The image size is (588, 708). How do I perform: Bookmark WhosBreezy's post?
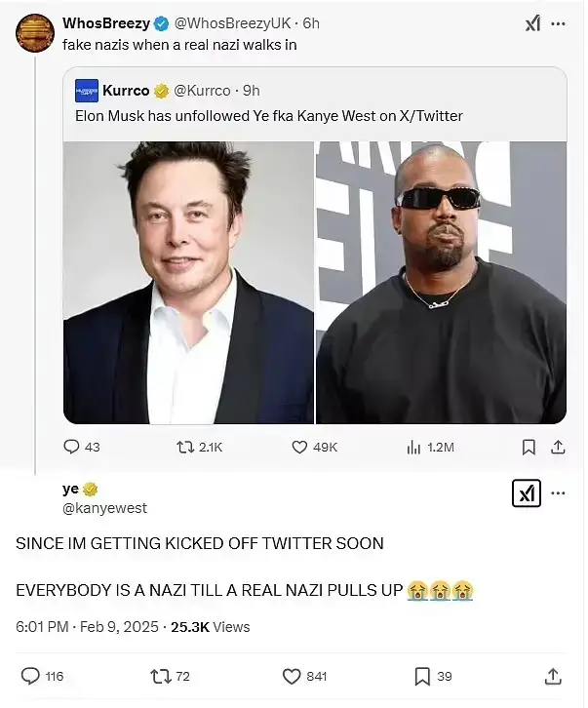529,447
